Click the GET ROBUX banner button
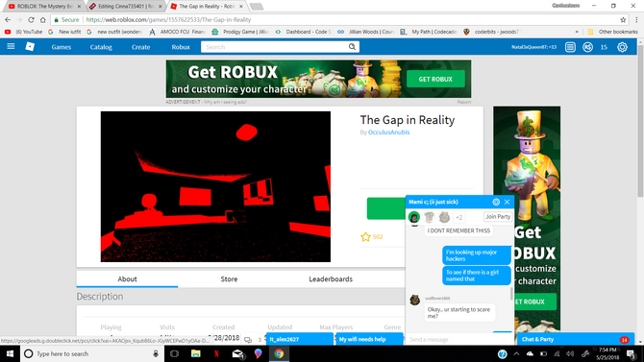This screenshot has width=644, height=362. (435, 79)
